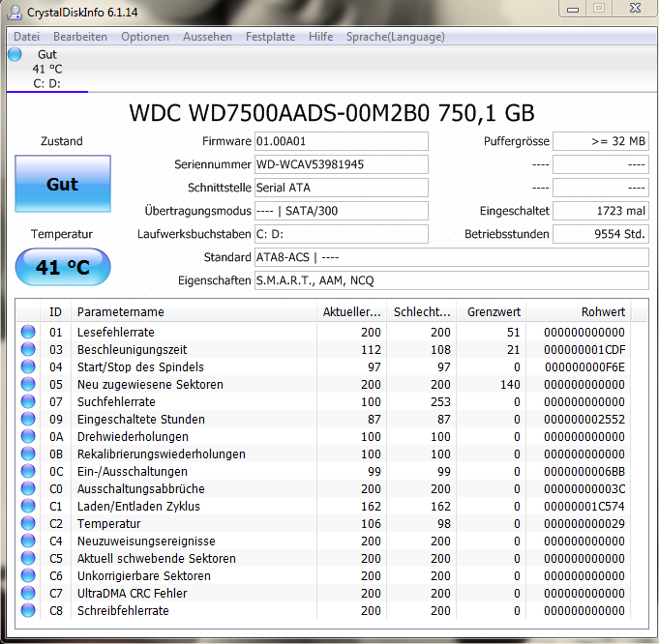Click the Schlecht... column header
This screenshot has height=644, width=659.
[x=422, y=312]
